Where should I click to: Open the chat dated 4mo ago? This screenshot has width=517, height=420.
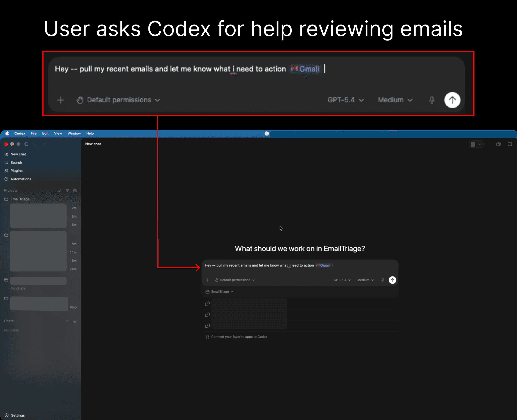[44, 307]
